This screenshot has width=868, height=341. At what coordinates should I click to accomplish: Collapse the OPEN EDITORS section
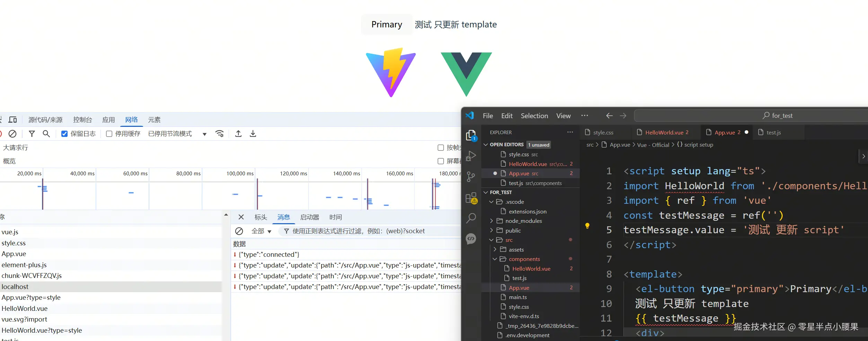486,145
